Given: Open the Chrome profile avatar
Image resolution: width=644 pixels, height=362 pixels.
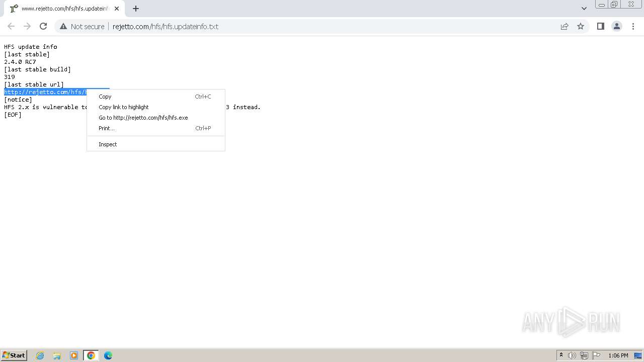Looking at the screenshot, I should [617, 26].
